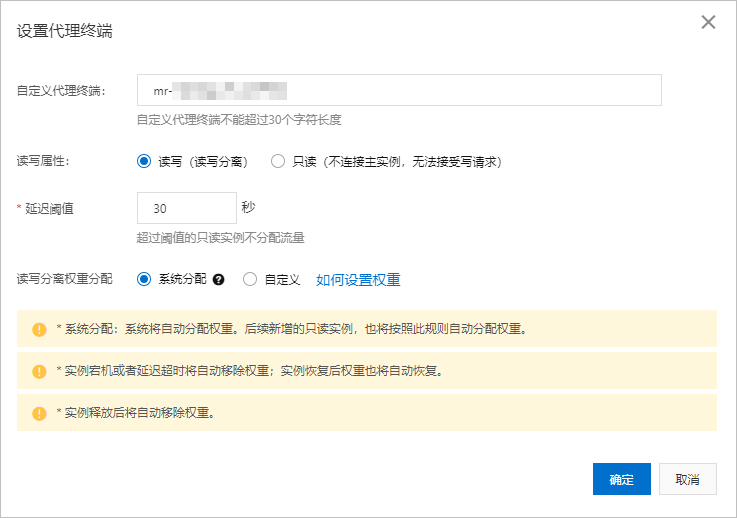Click warning icon on 实例宕机 notice
This screenshot has height=518, width=737.
(x=39, y=370)
